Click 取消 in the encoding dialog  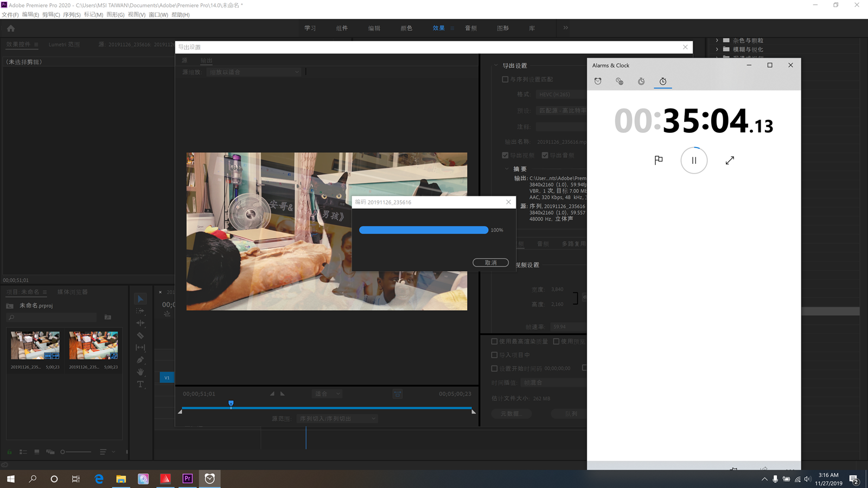click(490, 262)
